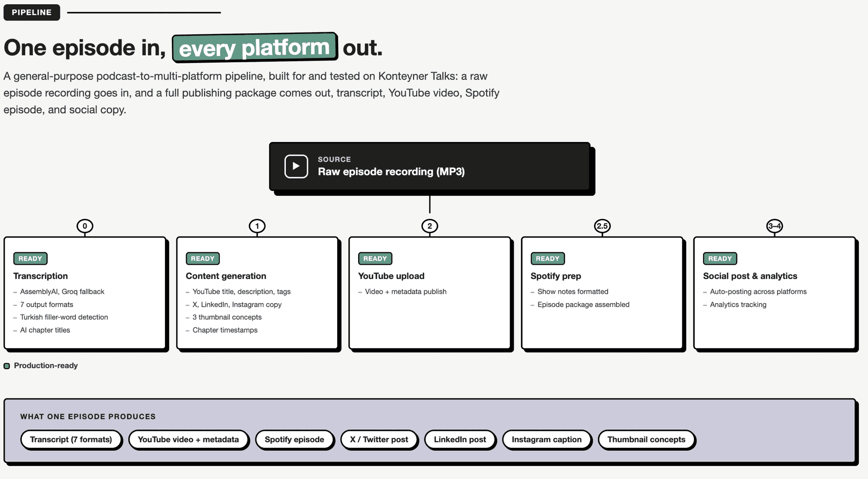The height and width of the screenshot is (479, 868).
Task: Click the READY badge on YouTube upload card
Action: coord(375,259)
